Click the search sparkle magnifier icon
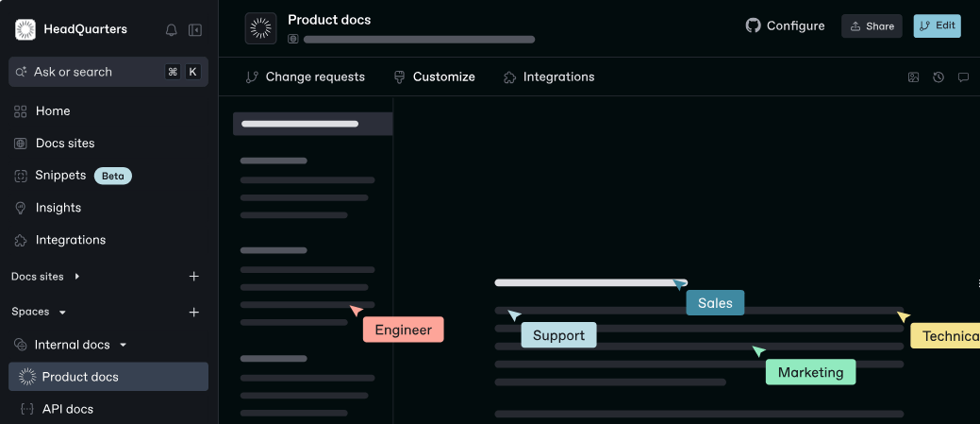This screenshot has width=980, height=424. tap(21, 72)
